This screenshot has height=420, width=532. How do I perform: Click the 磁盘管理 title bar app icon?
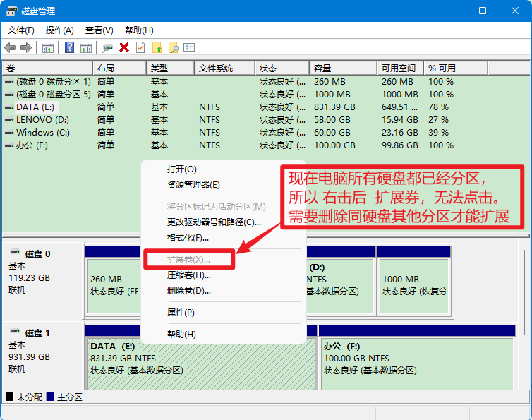[12, 11]
